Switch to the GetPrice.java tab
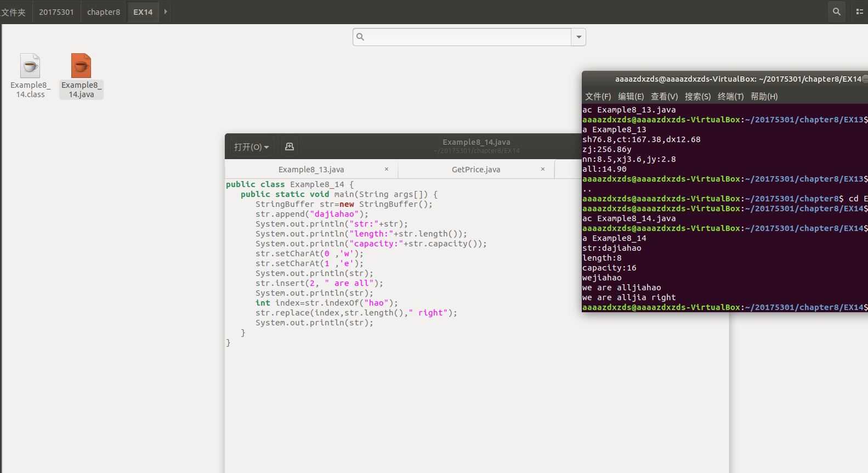 (x=476, y=170)
